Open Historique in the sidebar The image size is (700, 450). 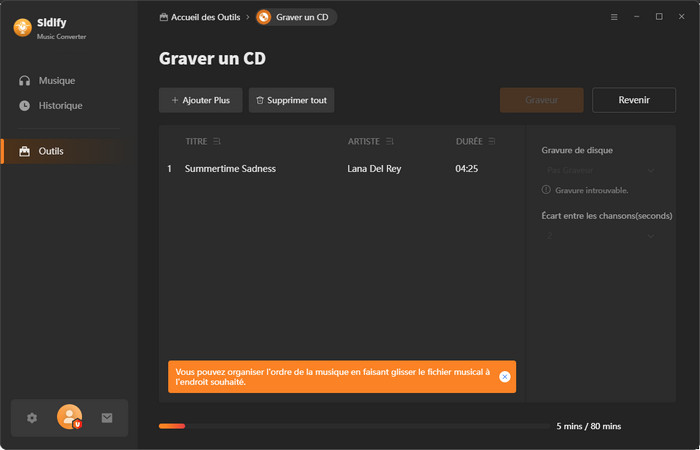tap(60, 105)
